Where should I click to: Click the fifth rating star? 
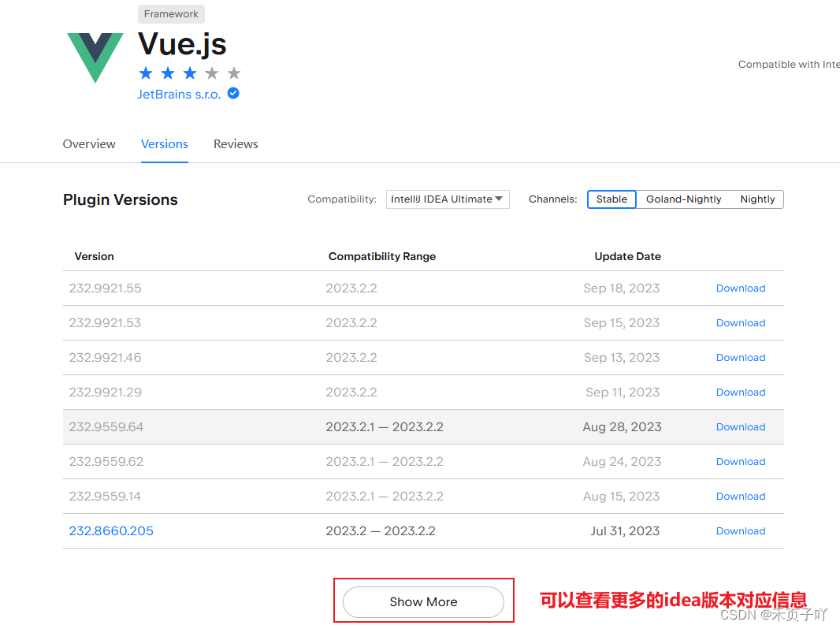click(233, 73)
